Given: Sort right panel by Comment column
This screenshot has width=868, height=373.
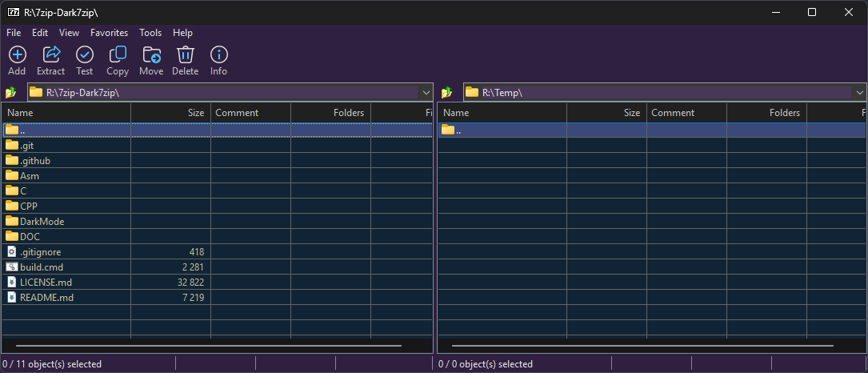Looking at the screenshot, I should point(686,113).
